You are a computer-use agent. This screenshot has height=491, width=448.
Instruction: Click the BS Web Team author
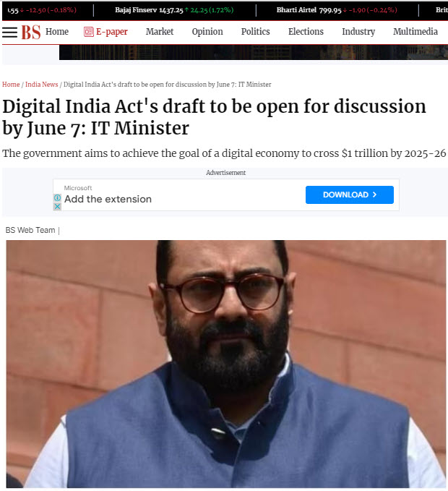[30, 230]
